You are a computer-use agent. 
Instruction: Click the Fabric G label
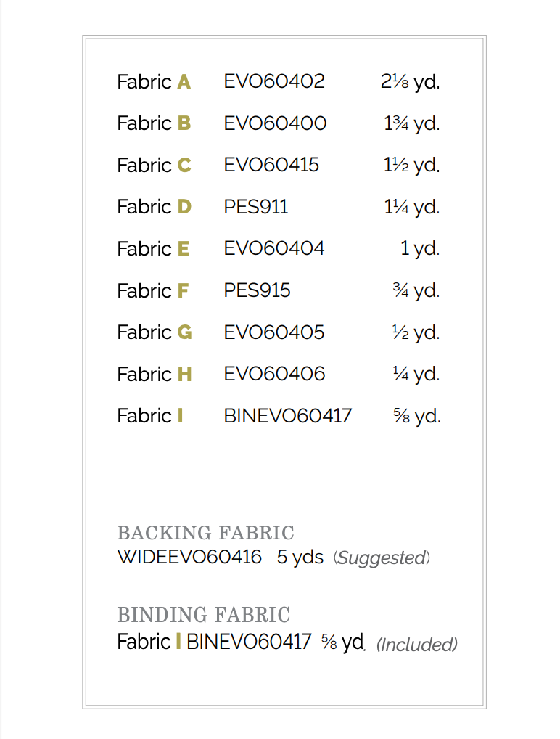(x=155, y=332)
